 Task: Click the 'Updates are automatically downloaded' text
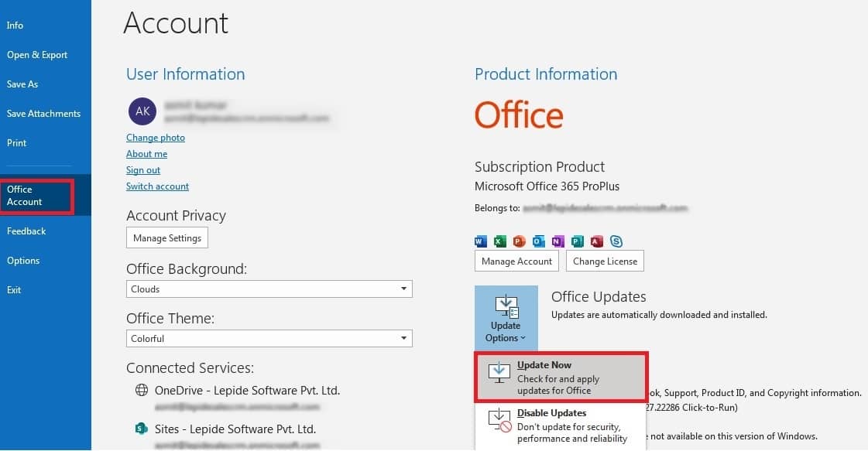tap(659, 315)
